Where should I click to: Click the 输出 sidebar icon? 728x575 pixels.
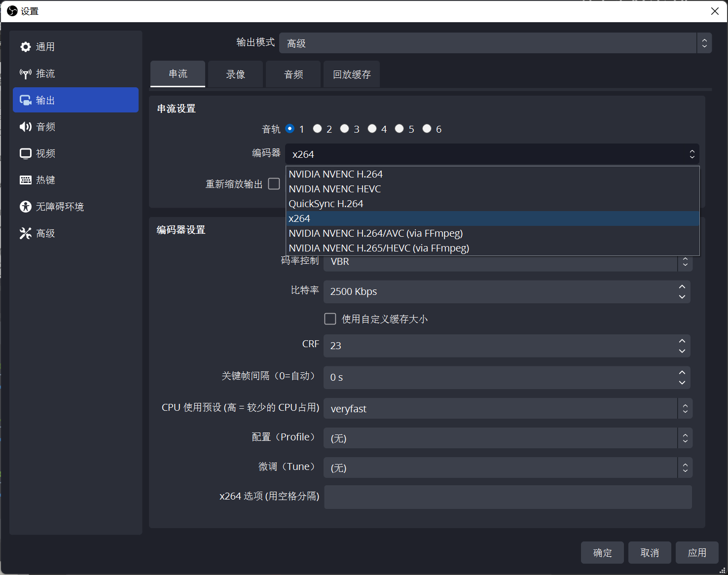[45, 100]
